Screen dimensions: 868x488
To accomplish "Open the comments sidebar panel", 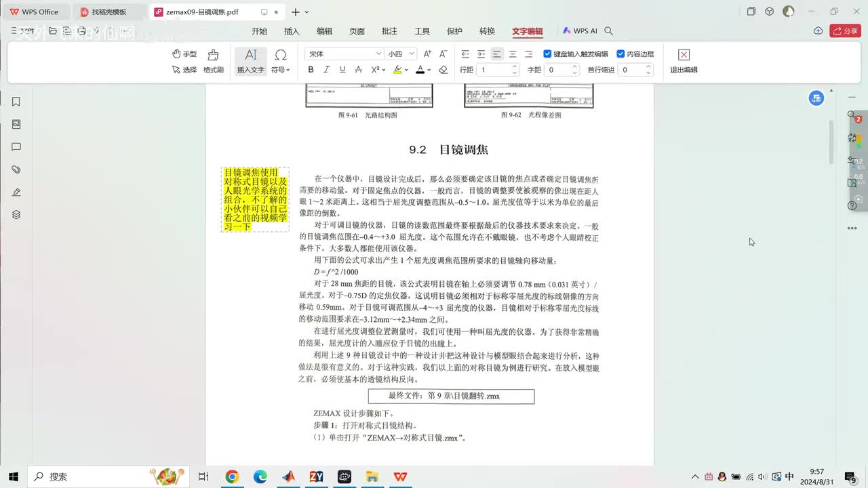I will click(16, 147).
